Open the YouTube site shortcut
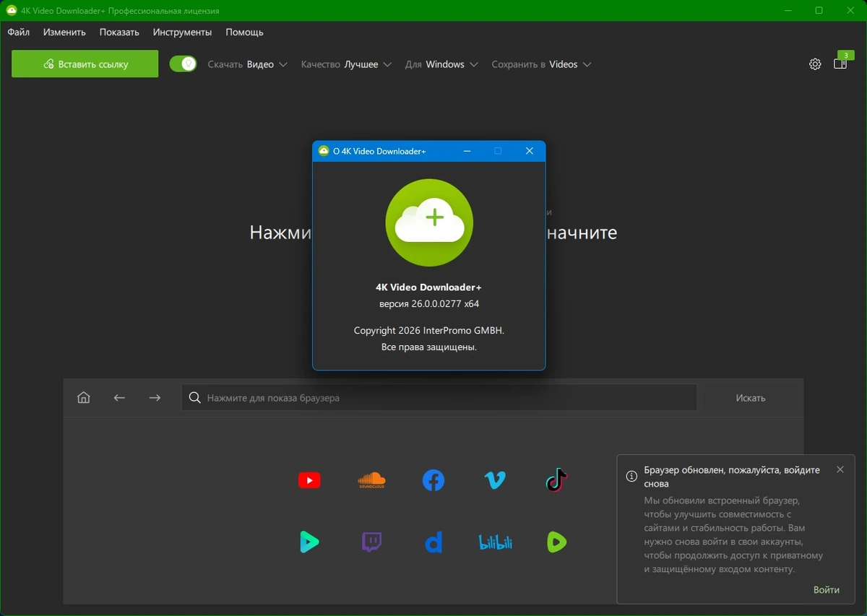Image resolution: width=867 pixels, height=616 pixels. 309,480
